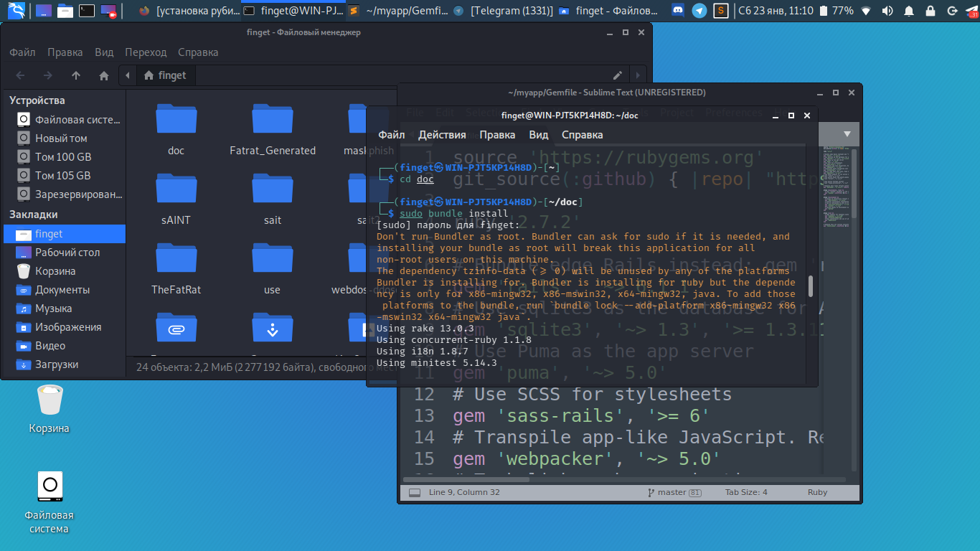Select Файловая система in sidebar devices

pos(63,120)
